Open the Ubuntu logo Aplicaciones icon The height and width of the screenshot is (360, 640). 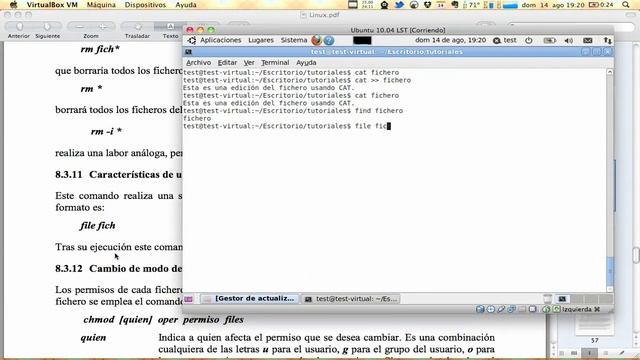tap(191, 40)
